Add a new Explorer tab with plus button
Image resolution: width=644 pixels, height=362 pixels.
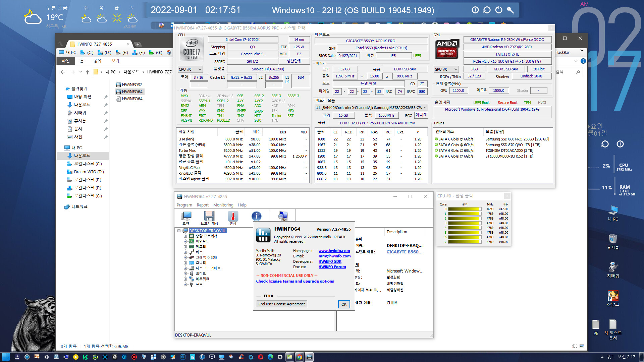[138, 44]
